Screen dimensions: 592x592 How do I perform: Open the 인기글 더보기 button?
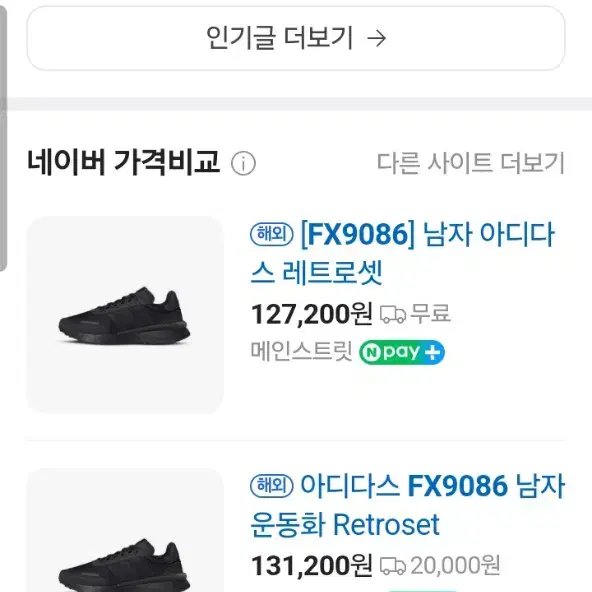click(x=296, y=38)
